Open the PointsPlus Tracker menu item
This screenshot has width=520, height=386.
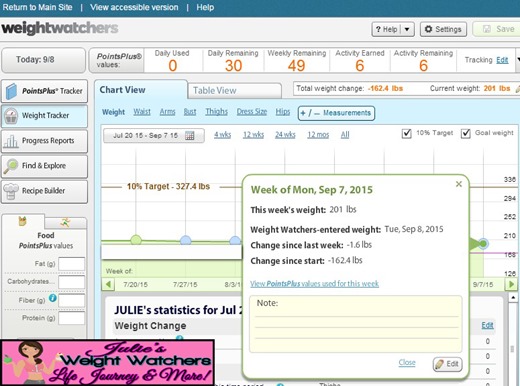click(44, 91)
